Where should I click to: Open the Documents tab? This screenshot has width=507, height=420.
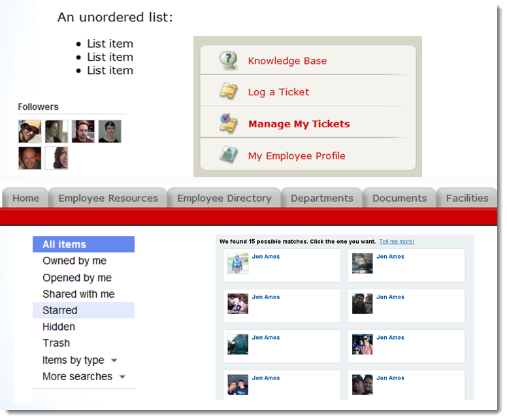(x=399, y=198)
